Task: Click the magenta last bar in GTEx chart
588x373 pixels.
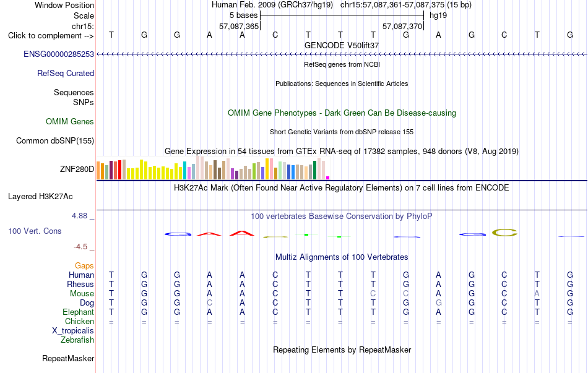Action: point(328,178)
